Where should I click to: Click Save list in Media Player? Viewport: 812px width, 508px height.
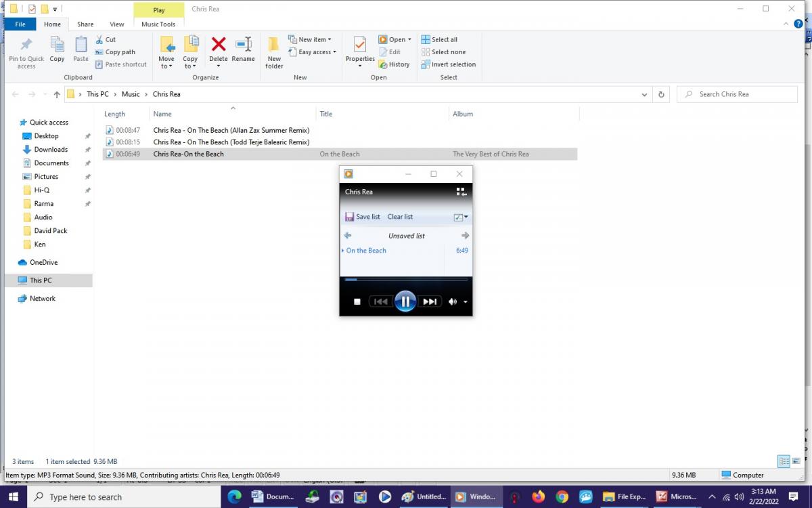pyautogui.click(x=363, y=217)
